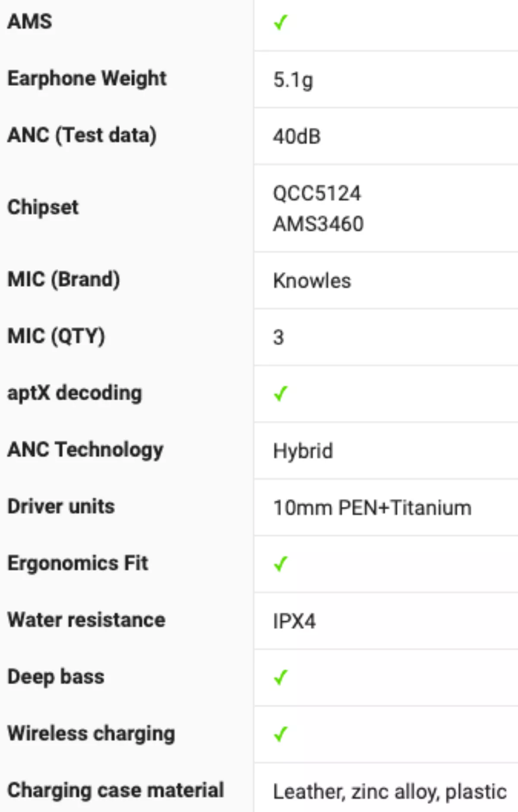518x812 pixels.
Task: Click the Leather, zinc alloy, plastic text
Action: (390, 792)
